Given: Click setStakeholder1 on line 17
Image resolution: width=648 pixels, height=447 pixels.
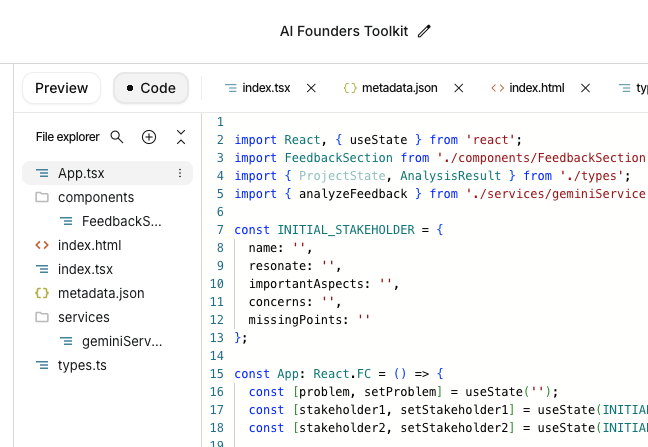Looking at the screenshot, I should [x=454, y=410].
